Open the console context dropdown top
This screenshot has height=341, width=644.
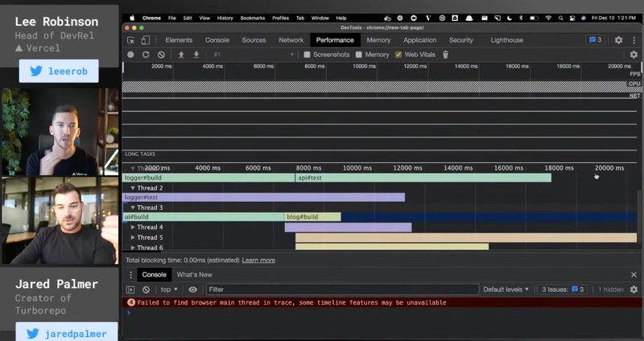pos(169,290)
